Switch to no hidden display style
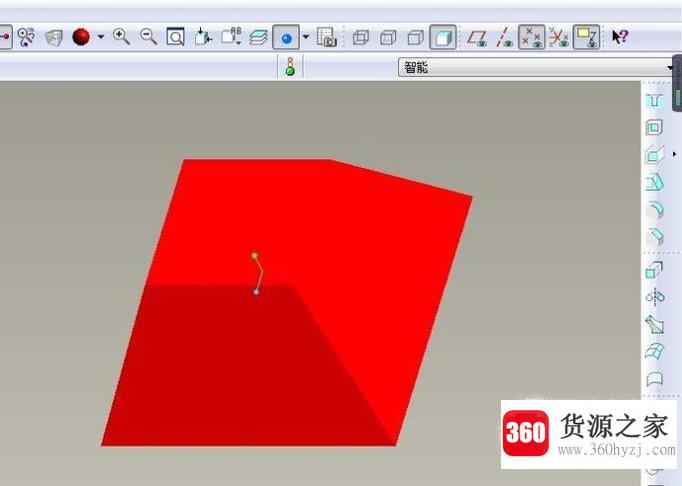Screen dimensions: 682x486 coord(415,37)
